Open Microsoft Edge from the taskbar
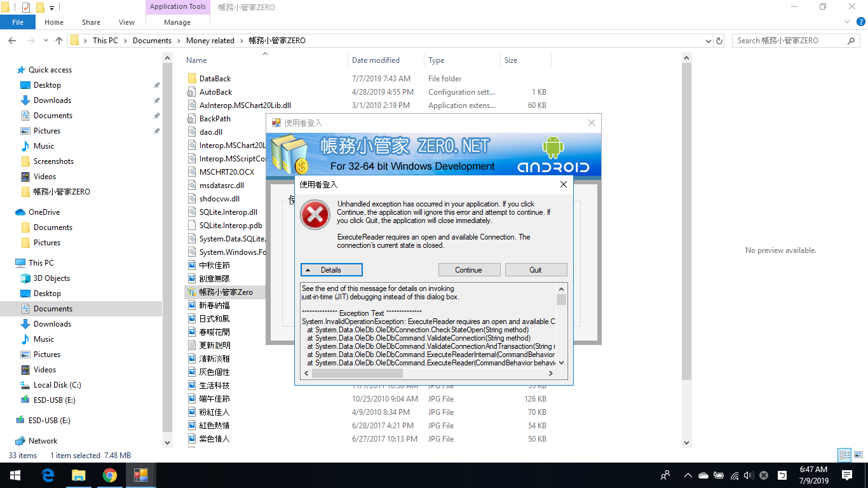 [48, 475]
